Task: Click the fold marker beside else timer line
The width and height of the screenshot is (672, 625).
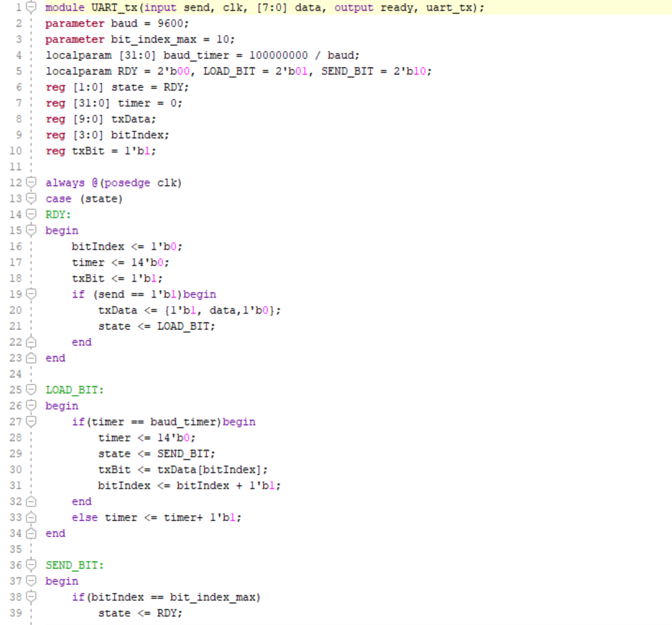Action: click(x=31, y=517)
